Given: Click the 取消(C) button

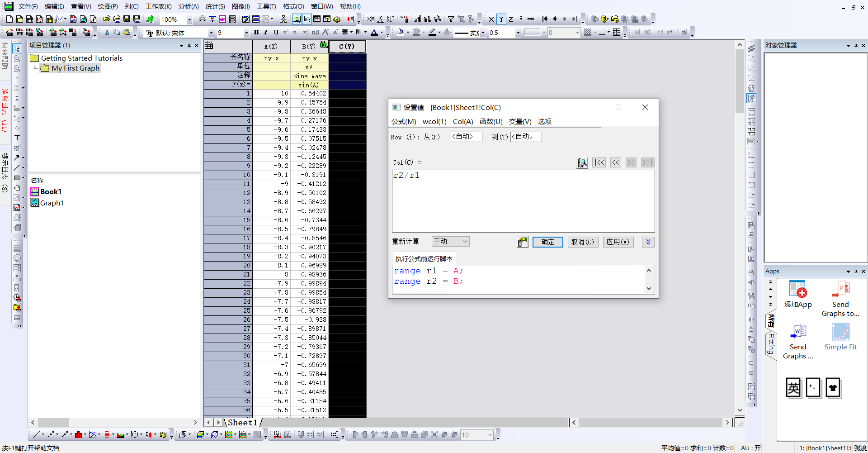Looking at the screenshot, I should (x=582, y=242).
